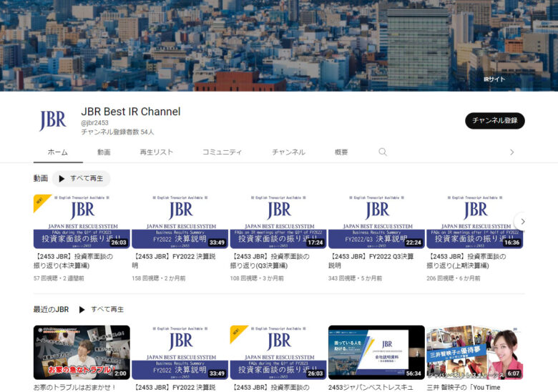This screenshot has height=392, width=558.
Task: Open the 16:36 video thumbnail
Action: click(x=475, y=221)
